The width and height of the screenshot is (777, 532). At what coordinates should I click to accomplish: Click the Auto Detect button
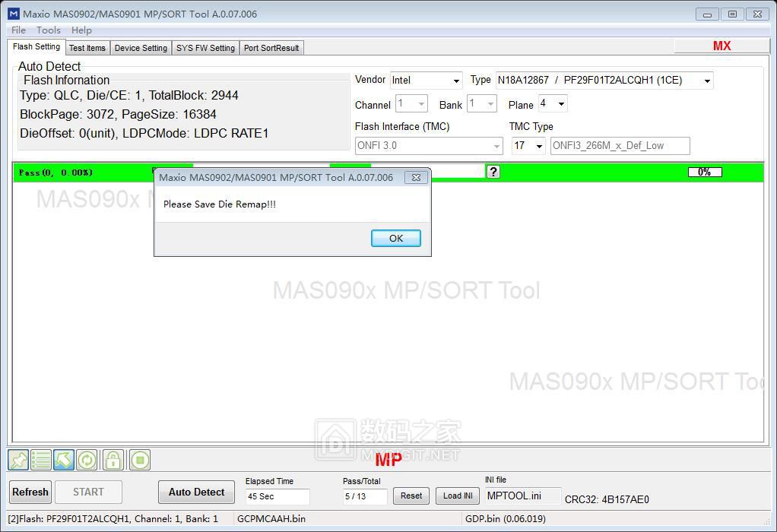pyautogui.click(x=196, y=492)
